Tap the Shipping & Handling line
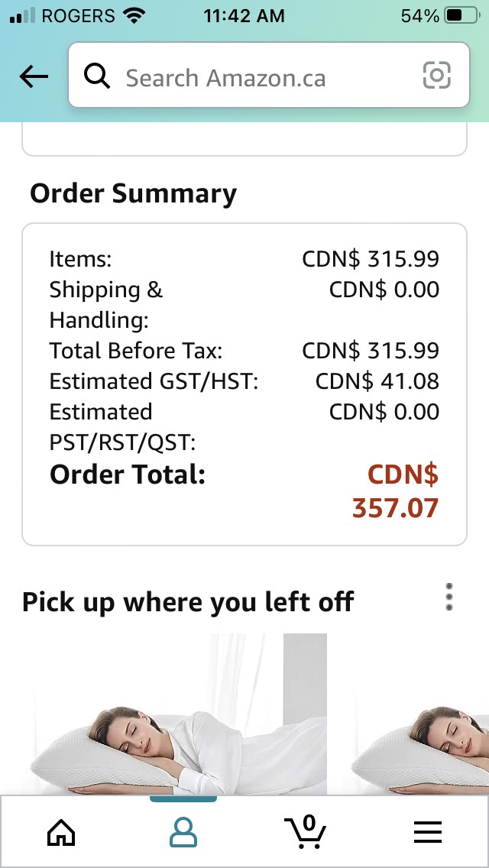The width and height of the screenshot is (489, 868). 244,304
